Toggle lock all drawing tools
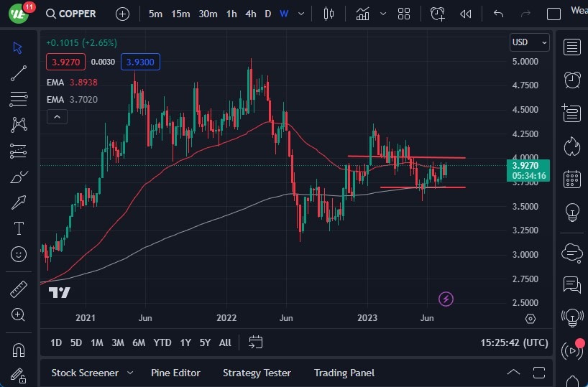The height and width of the screenshot is (387, 588). tap(19, 375)
